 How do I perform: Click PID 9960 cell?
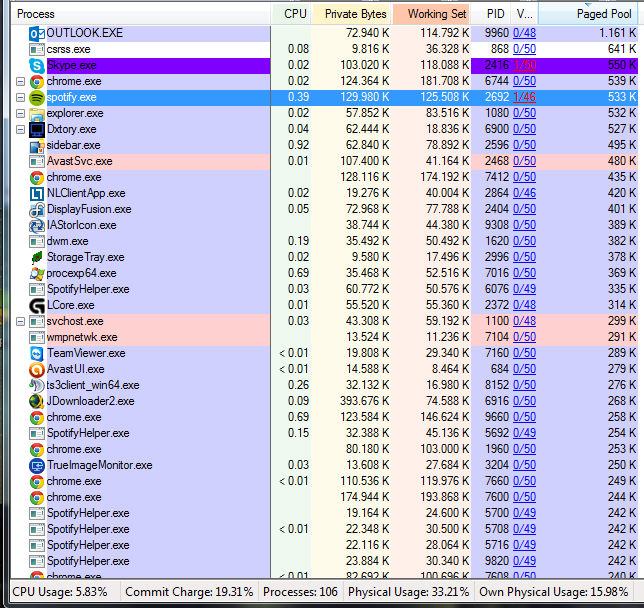pyautogui.click(x=497, y=33)
